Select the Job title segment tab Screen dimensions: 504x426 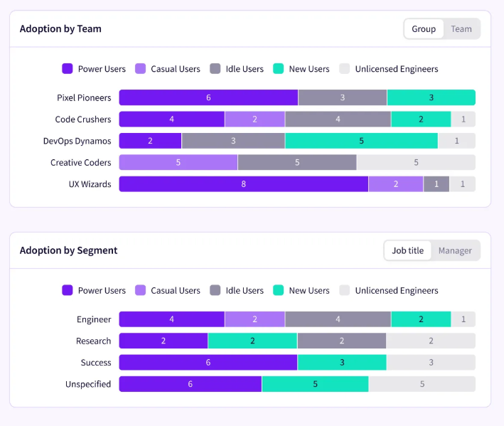point(407,250)
